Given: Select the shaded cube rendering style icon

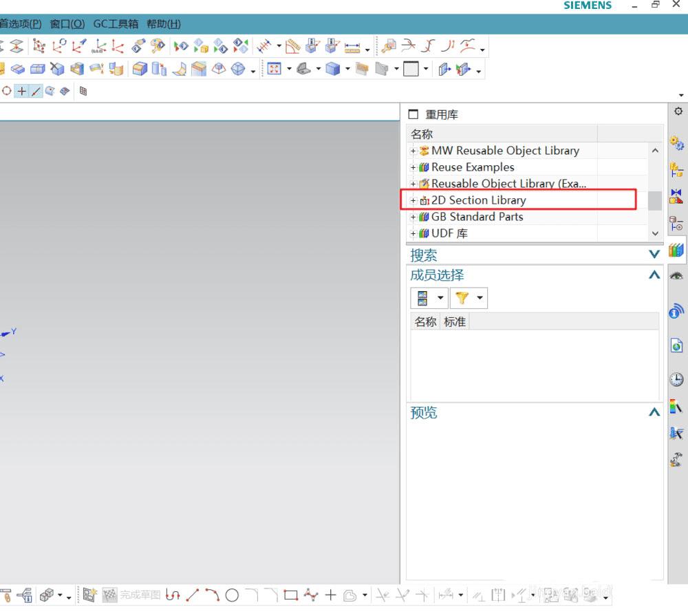Looking at the screenshot, I should coord(332,69).
